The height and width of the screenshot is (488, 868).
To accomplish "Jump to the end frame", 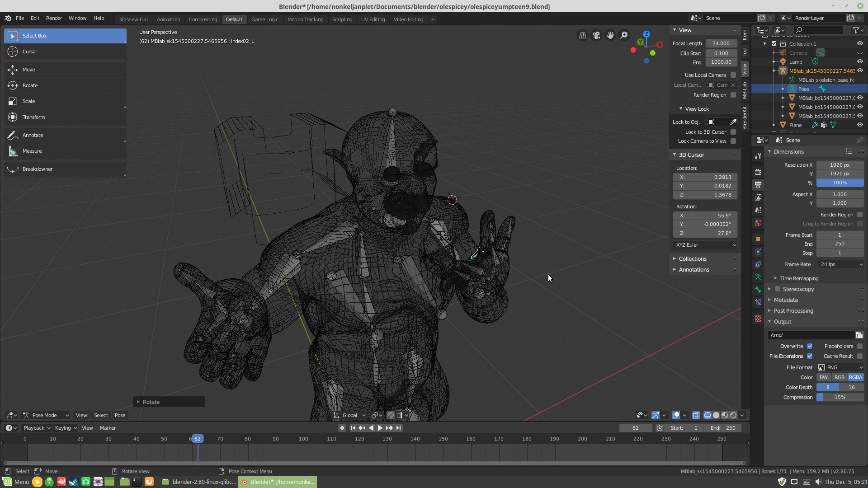I will point(398,428).
